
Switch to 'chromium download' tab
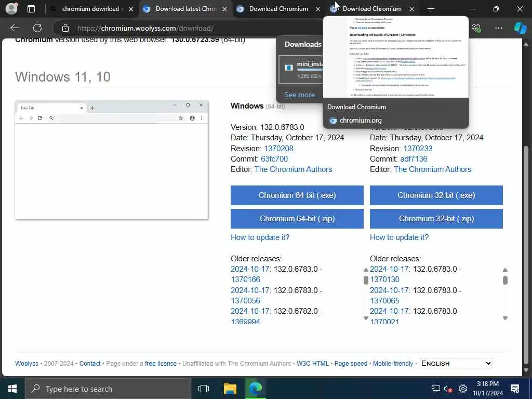point(90,9)
